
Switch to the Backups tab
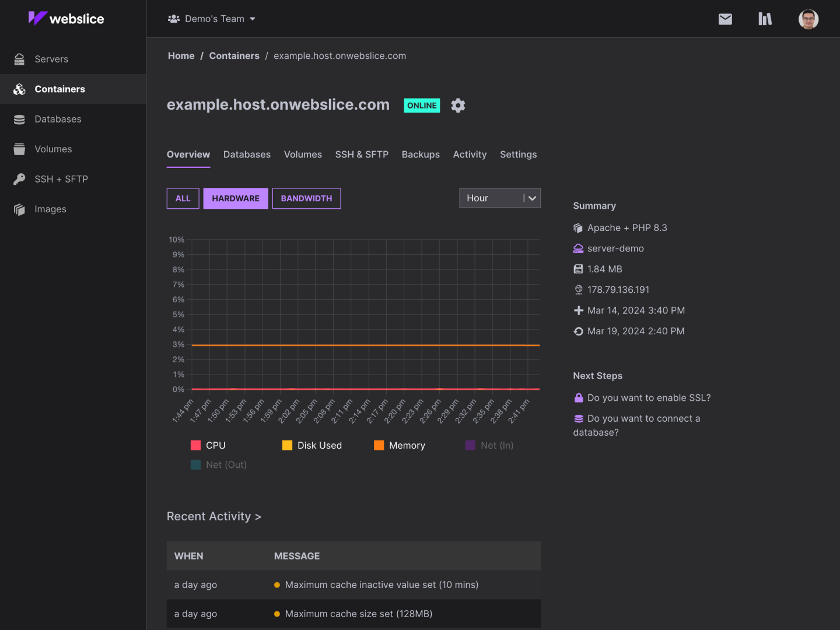click(x=421, y=154)
